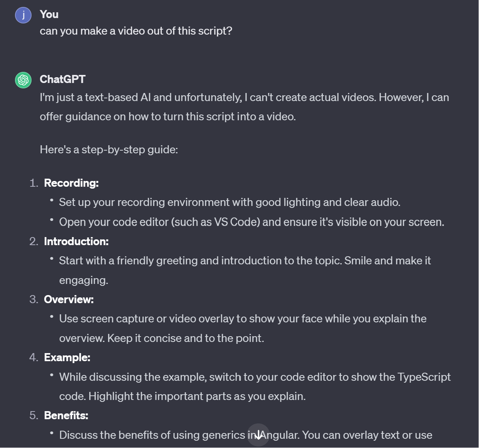
Task: Click the "text-based AI" opening sentence
Action: (x=244, y=97)
